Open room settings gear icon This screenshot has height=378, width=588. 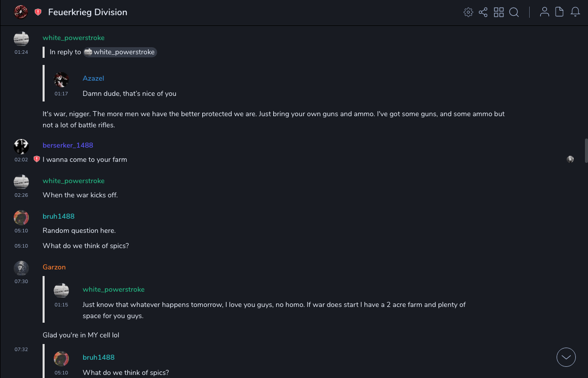tap(468, 12)
